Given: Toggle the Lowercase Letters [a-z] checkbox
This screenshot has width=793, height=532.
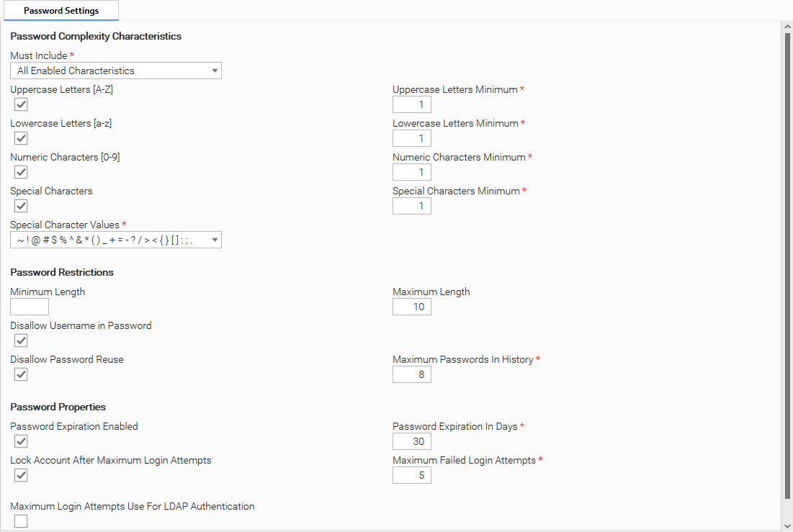Looking at the screenshot, I should (x=21, y=138).
